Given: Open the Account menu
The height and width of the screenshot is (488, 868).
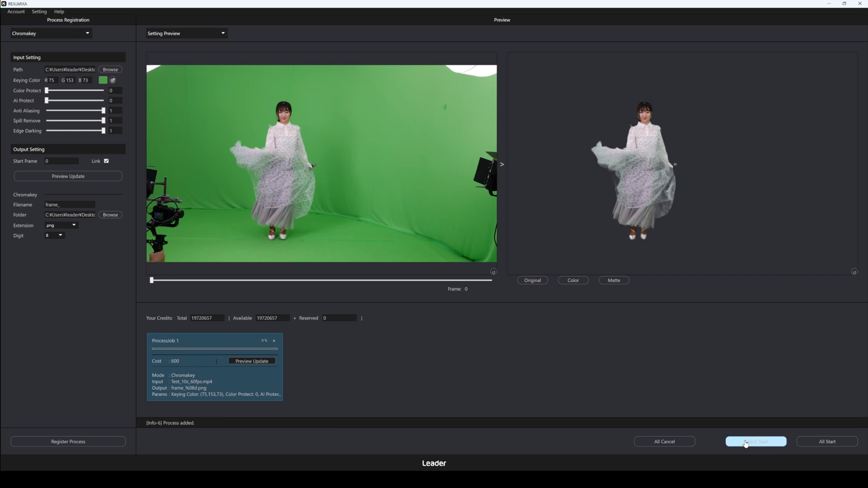Looking at the screenshot, I should [16, 12].
